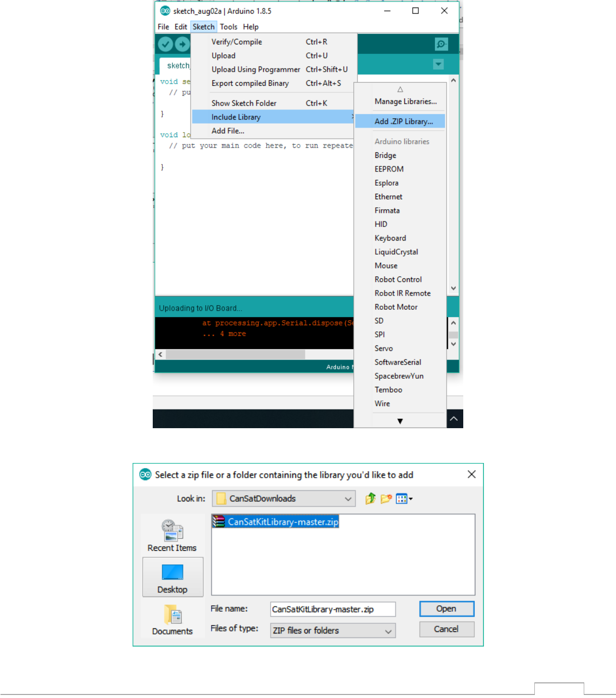Expand the Include Library submenu
The image size is (616, 698).
coord(274,117)
